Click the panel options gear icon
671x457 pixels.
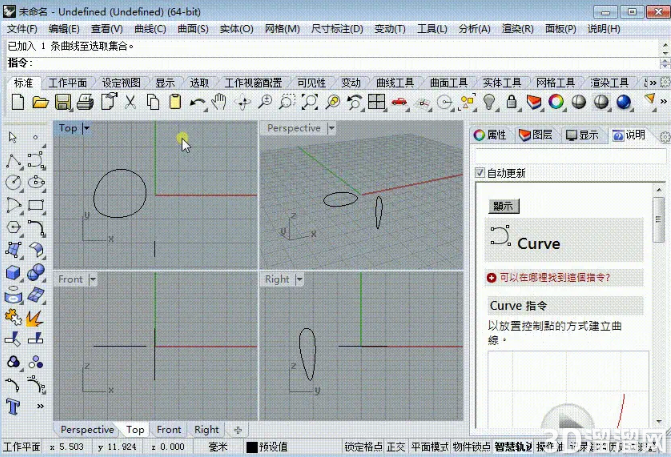[665, 137]
